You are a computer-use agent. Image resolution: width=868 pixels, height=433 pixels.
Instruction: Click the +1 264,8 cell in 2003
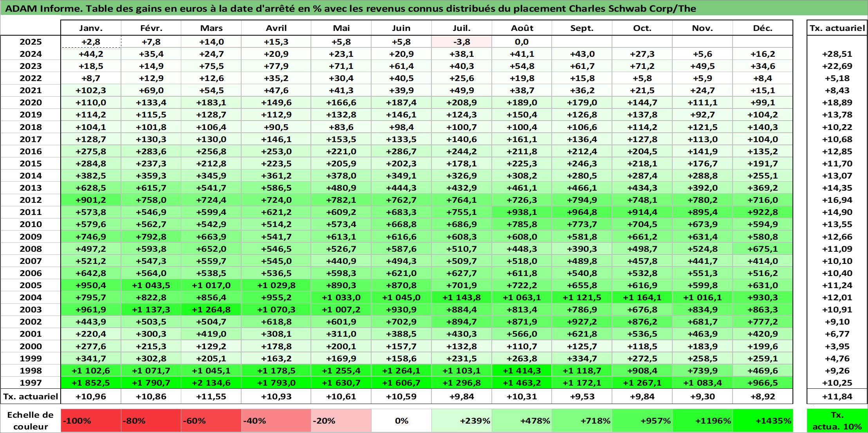211,309
